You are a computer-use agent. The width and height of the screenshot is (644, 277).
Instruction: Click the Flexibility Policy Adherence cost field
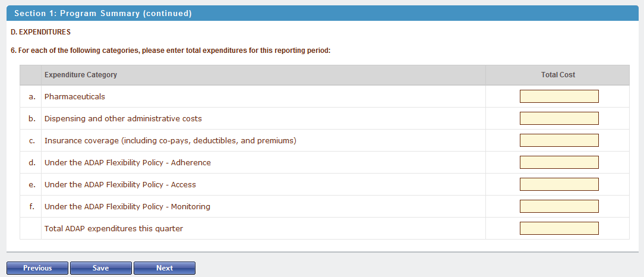(x=559, y=162)
